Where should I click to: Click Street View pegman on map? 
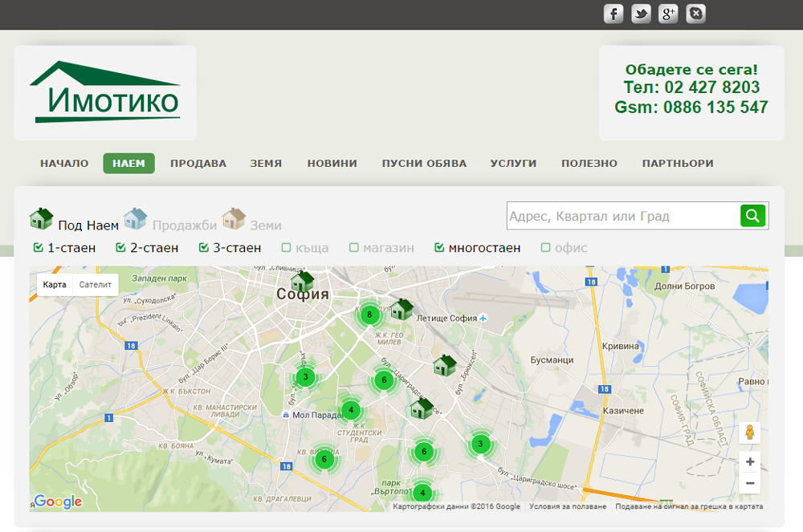(750, 433)
